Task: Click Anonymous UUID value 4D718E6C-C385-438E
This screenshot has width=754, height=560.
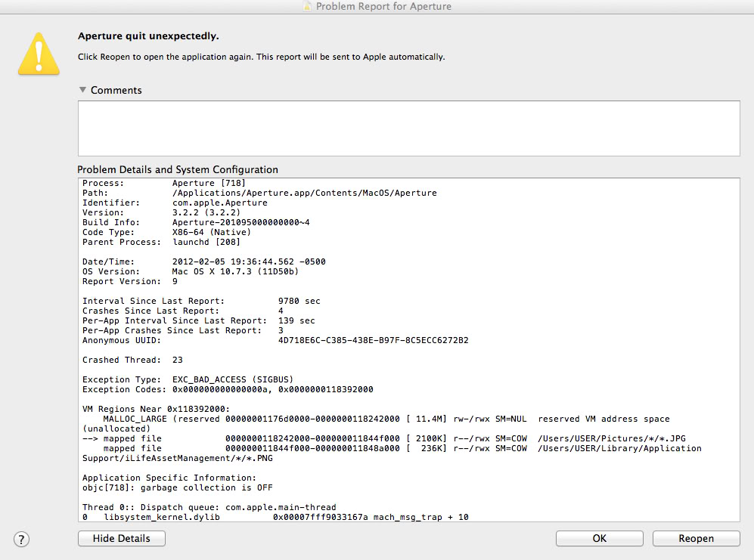Action: point(373,340)
